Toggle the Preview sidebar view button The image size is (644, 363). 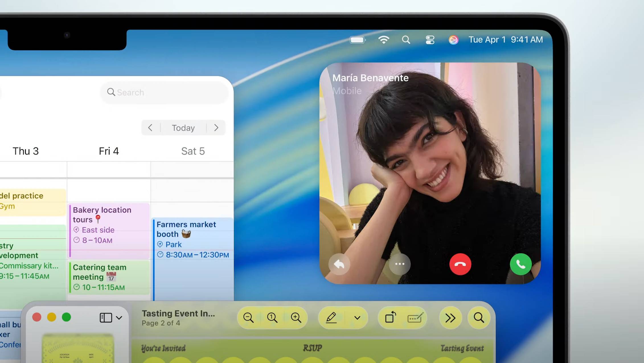[x=106, y=317]
